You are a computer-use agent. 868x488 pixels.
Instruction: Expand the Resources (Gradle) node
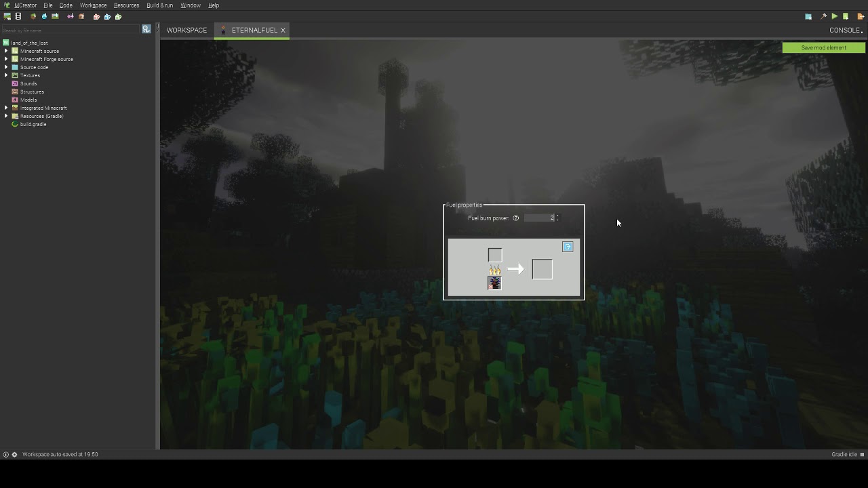click(x=6, y=116)
